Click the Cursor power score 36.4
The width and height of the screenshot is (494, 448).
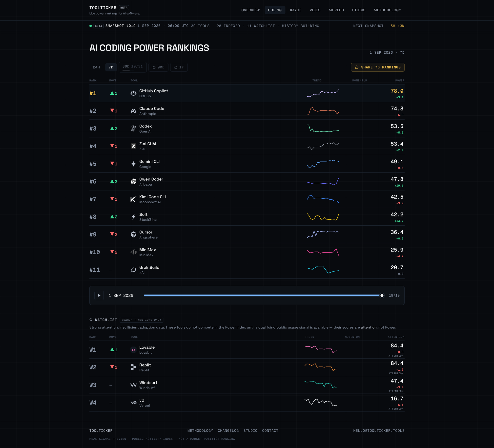coord(397,232)
